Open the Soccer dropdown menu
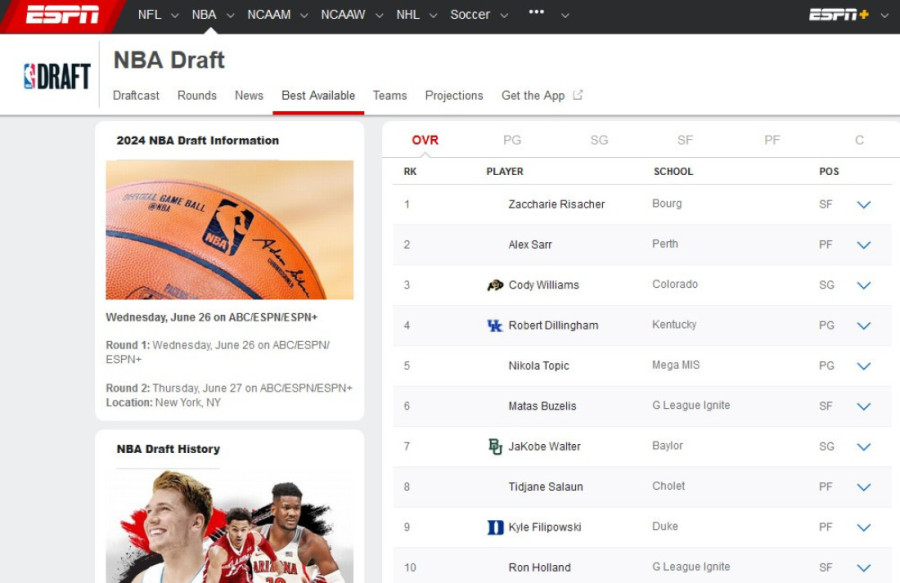The image size is (900, 583). (478, 14)
